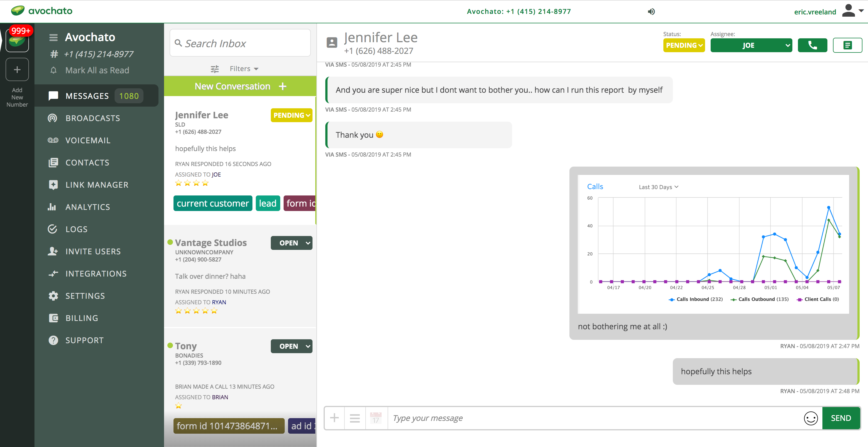868x447 pixels.
Task: Click the current customer tag
Action: [x=213, y=203]
